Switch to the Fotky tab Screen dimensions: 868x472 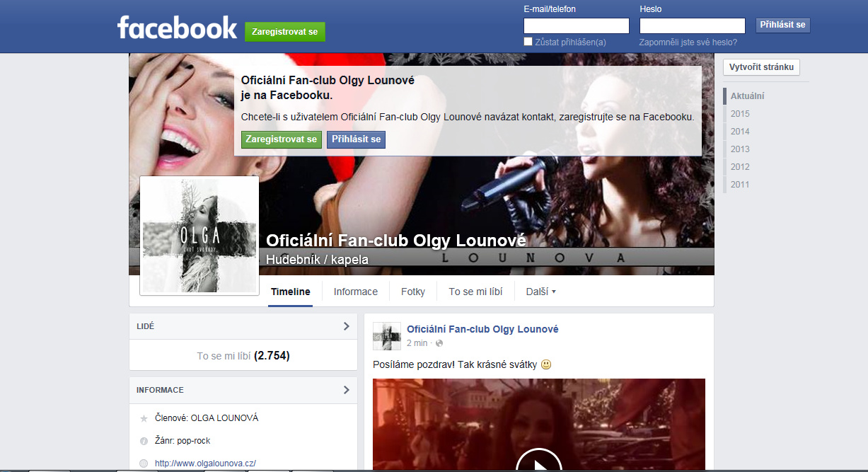pos(413,292)
